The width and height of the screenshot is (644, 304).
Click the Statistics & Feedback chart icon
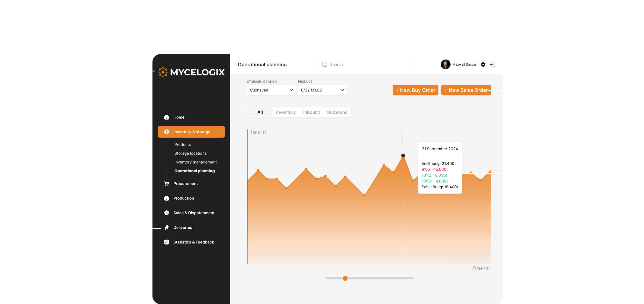click(167, 242)
